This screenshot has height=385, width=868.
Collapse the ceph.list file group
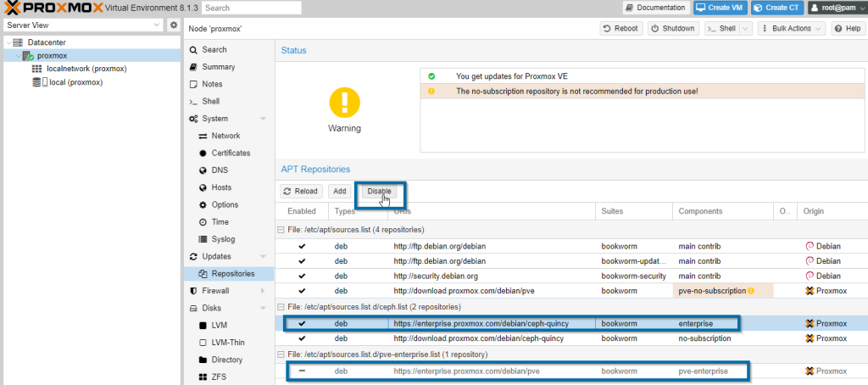pos(280,307)
